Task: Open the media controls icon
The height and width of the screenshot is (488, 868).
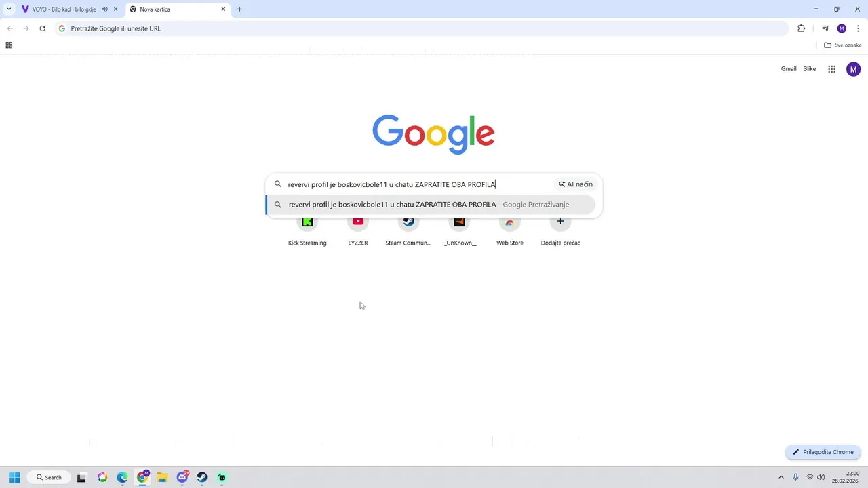Action: coord(825,28)
